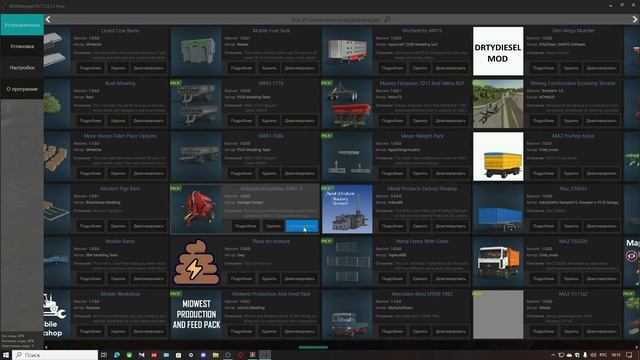Viewport: 640px width, 360px height.
Task: Click the Midwest Production And Feed Pack image
Action: pos(196,314)
